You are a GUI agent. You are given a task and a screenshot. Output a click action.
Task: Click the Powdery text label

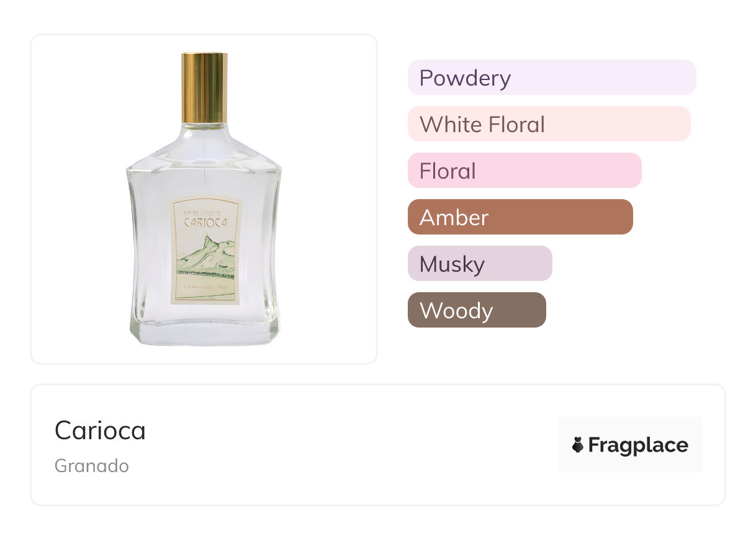465,78
